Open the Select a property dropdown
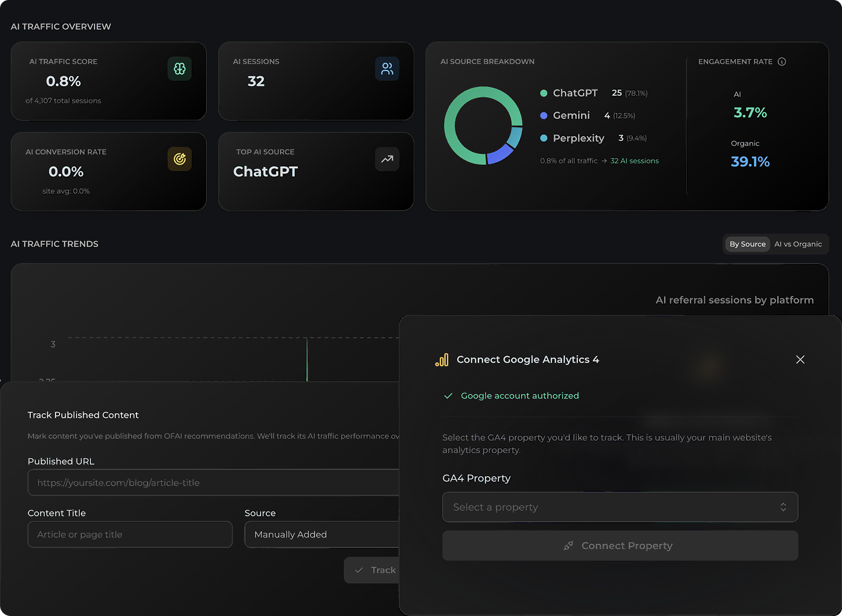Screen dimensions: 842x616 (x=620, y=507)
